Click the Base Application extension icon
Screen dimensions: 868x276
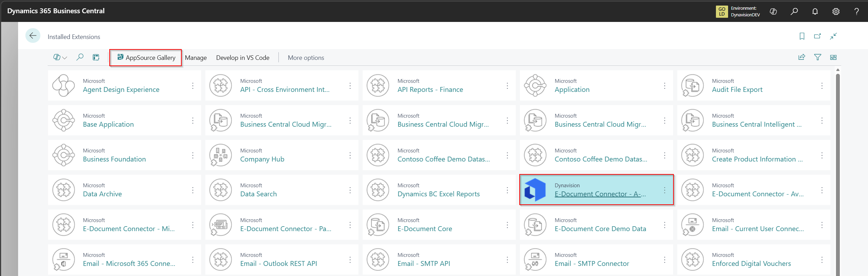64,120
